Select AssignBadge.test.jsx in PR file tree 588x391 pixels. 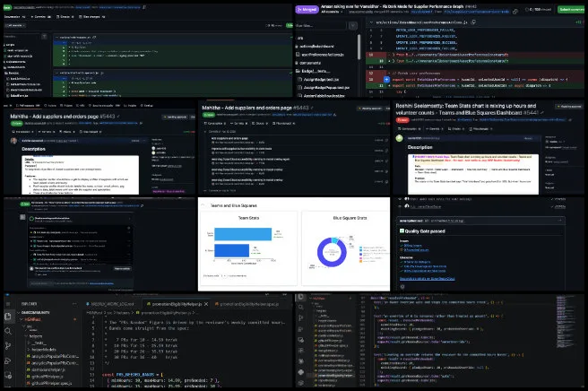(318, 80)
